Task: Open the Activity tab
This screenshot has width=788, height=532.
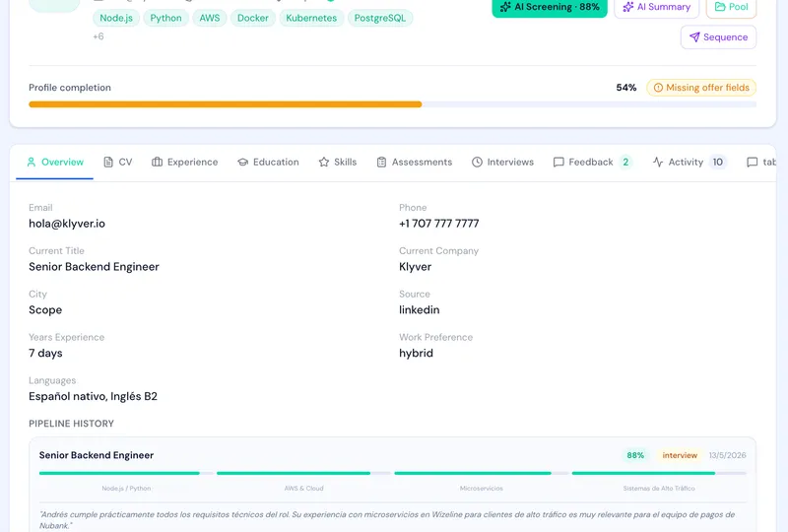Action: click(689, 162)
